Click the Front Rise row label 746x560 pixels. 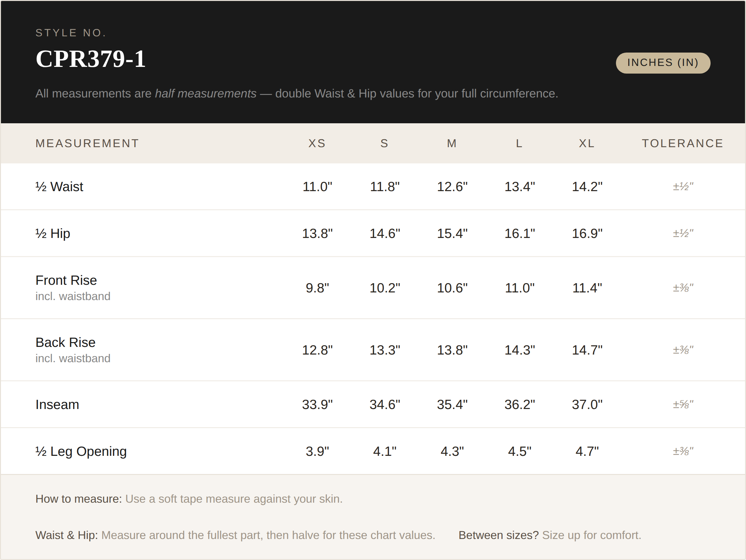(66, 280)
